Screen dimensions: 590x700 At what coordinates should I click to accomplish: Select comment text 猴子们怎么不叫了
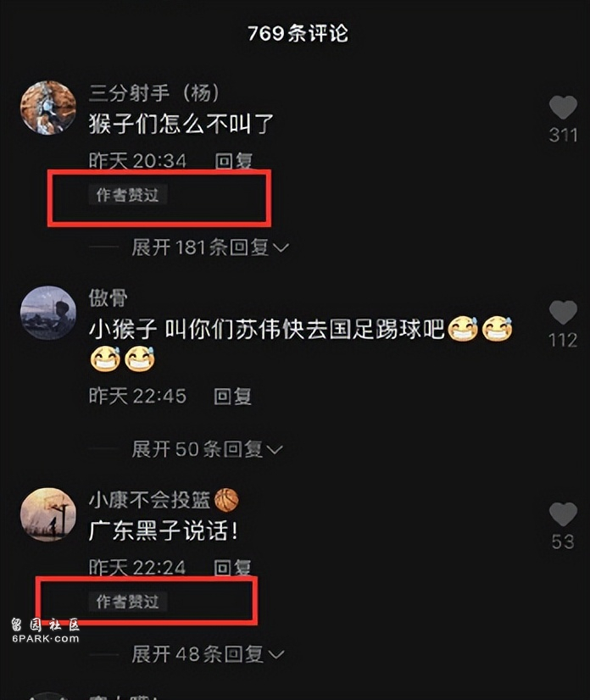click(x=181, y=124)
